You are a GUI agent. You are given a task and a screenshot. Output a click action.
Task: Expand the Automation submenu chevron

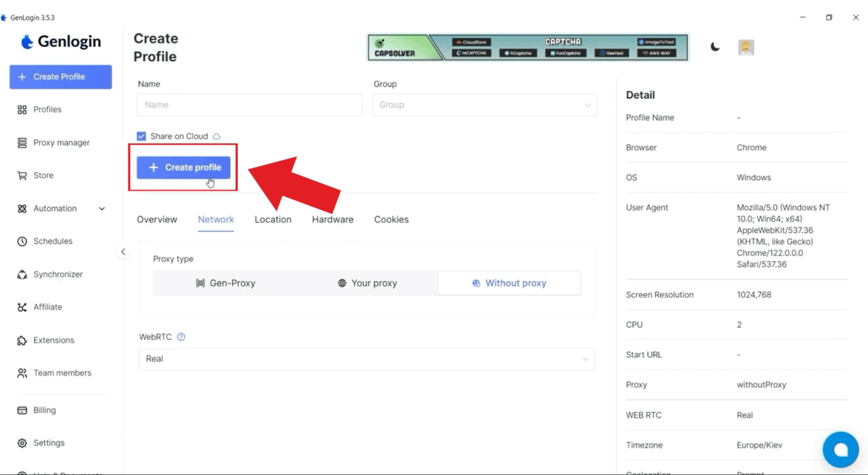(102, 209)
